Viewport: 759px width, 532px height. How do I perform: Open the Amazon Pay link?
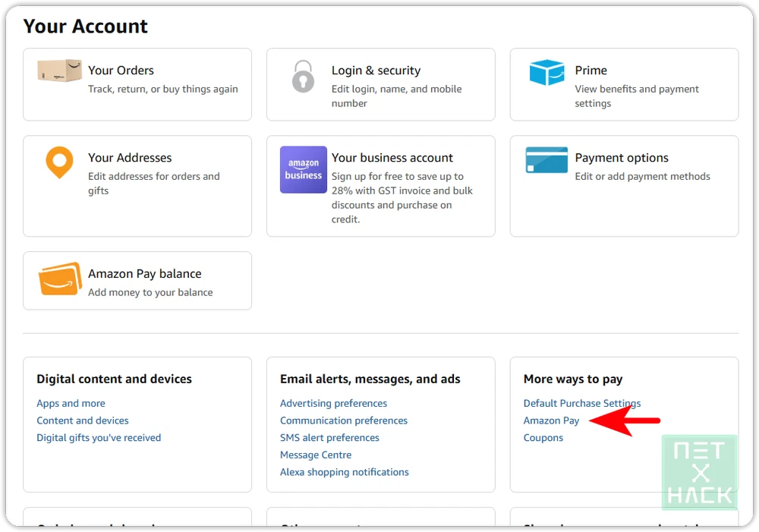pyautogui.click(x=551, y=420)
